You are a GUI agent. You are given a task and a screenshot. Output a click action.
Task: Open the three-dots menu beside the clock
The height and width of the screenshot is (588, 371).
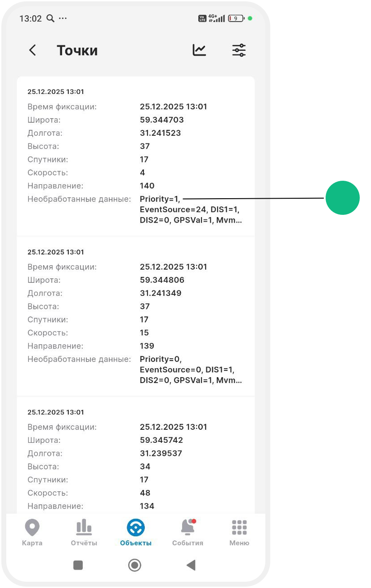63,18
